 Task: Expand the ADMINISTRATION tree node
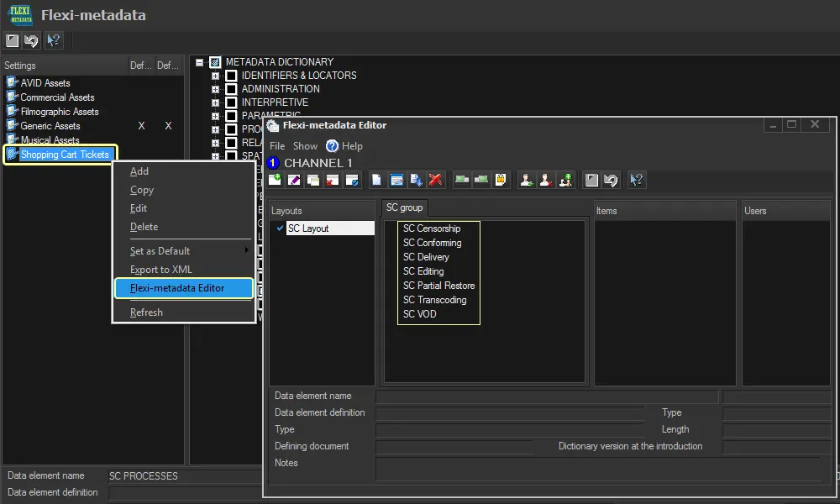point(215,89)
